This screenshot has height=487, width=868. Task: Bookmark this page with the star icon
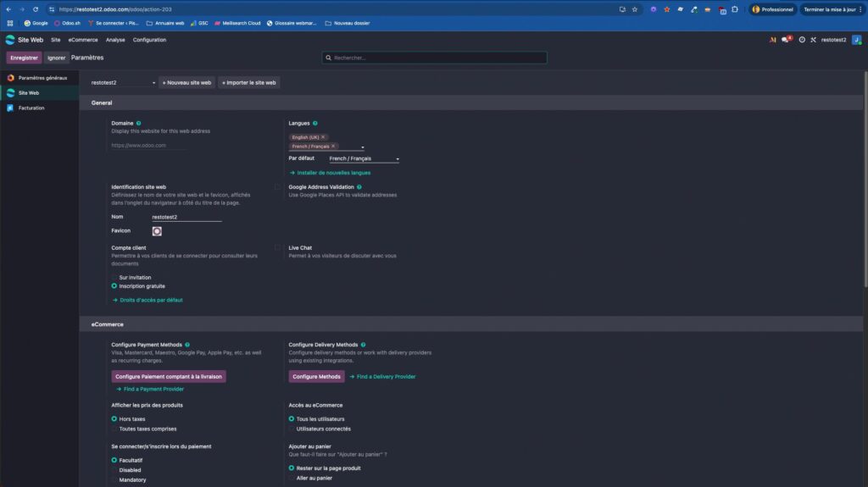click(x=635, y=9)
